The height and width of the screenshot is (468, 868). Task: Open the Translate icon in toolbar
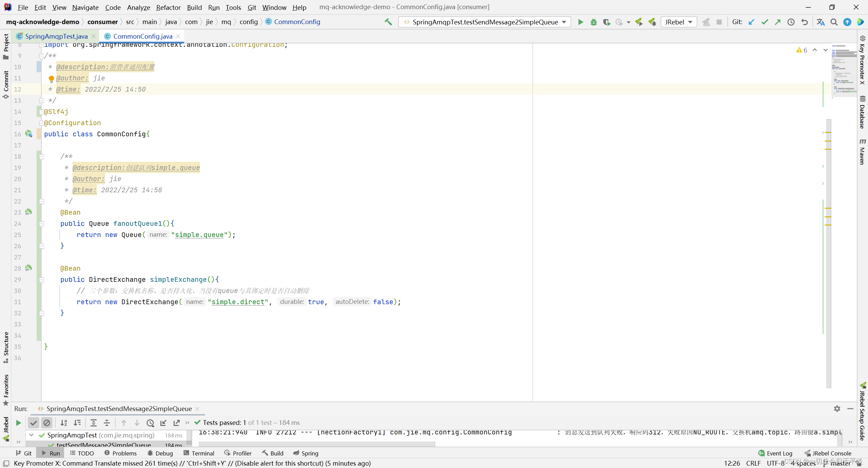[821, 22]
